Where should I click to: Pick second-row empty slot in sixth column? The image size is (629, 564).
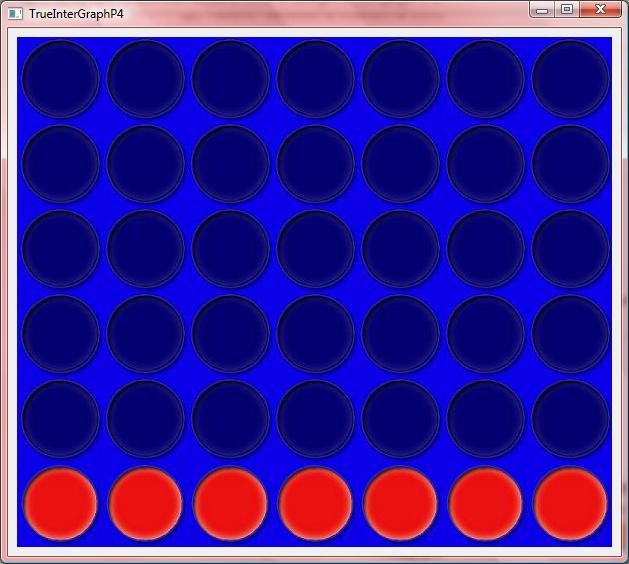486,164
